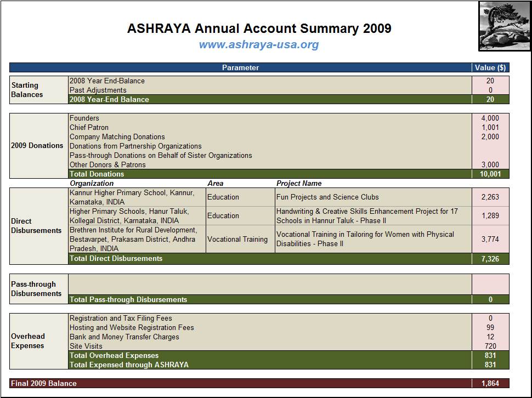
Task: Click the Founders value 4,000
Action: click(x=490, y=118)
